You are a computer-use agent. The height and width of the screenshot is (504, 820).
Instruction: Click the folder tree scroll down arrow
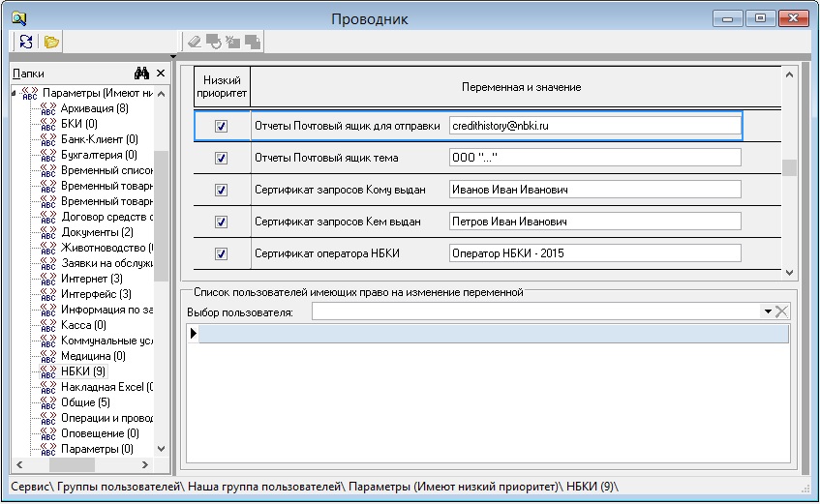pos(161,449)
